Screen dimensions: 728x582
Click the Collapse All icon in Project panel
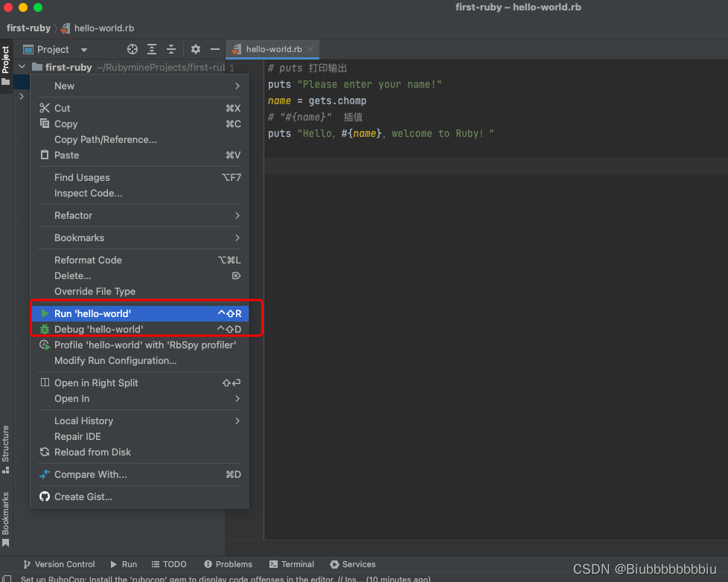[170, 49]
